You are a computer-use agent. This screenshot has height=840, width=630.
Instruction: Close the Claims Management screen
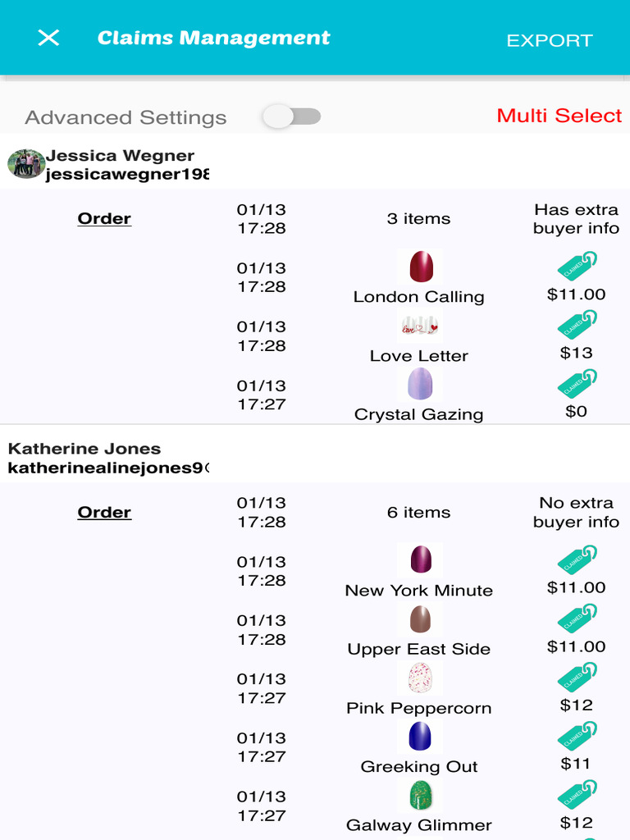click(49, 38)
